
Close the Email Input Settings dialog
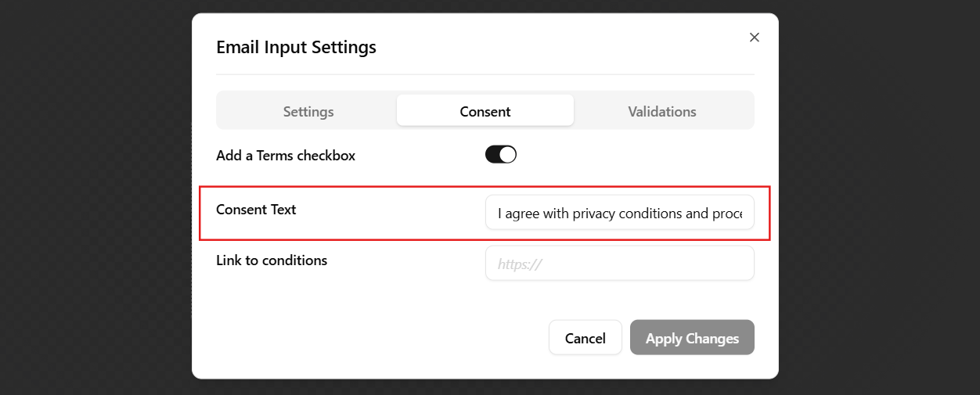pyautogui.click(x=754, y=38)
